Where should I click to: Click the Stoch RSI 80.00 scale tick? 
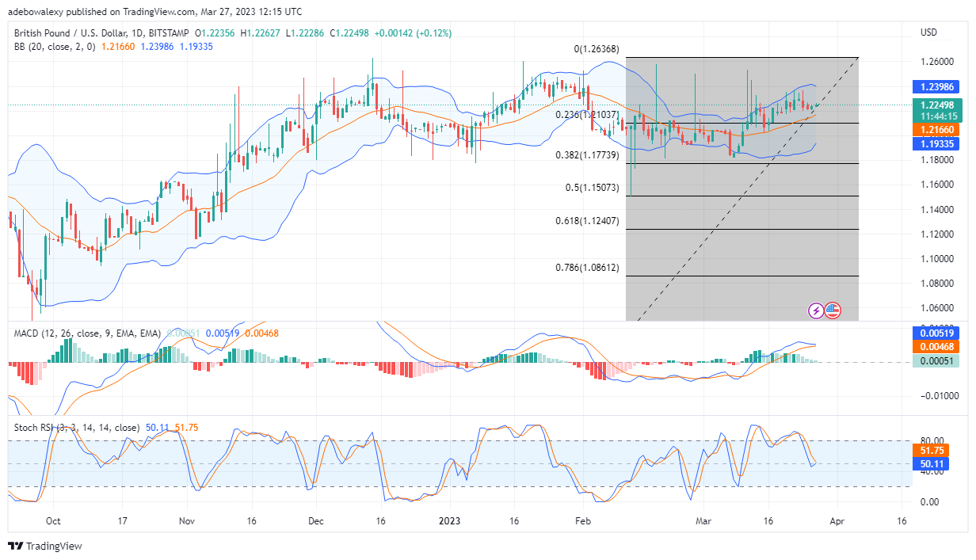pos(932,440)
